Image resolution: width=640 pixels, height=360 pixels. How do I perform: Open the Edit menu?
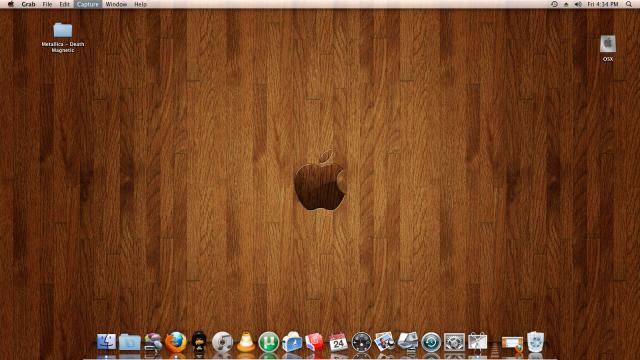64,4
